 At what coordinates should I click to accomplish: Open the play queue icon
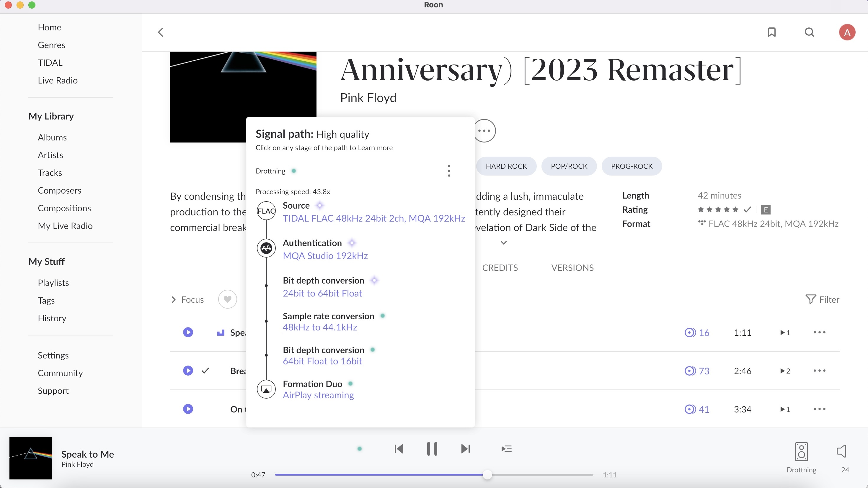[506, 448]
